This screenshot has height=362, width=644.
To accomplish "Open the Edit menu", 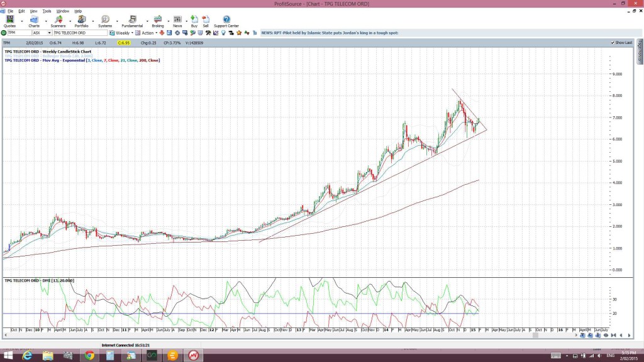I will tap(21, 11).
